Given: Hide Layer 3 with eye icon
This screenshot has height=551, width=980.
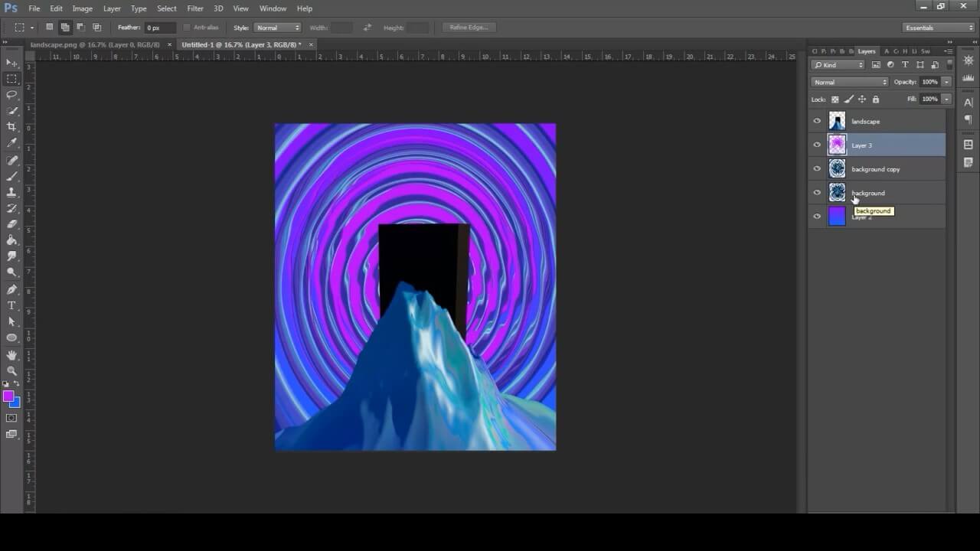Looking at the screenshot, I should point(817,145).
